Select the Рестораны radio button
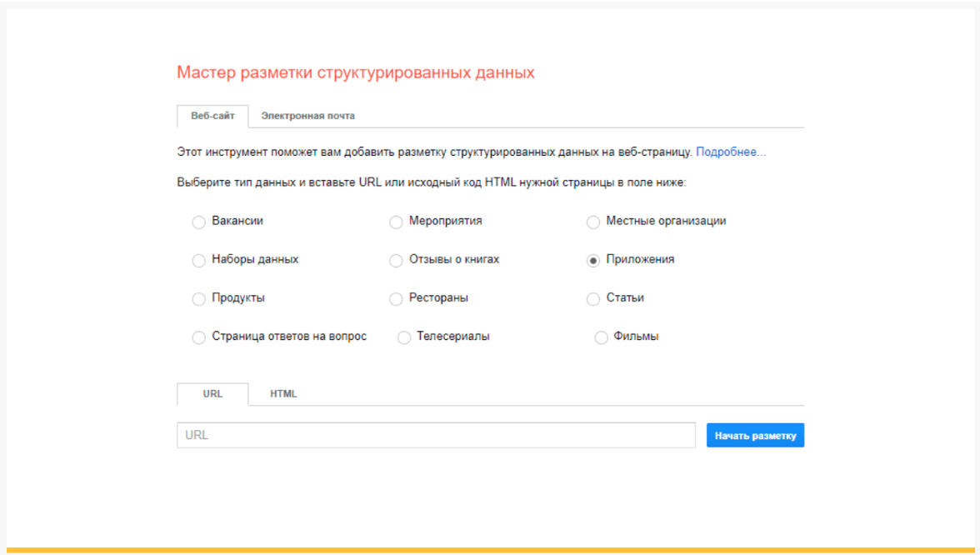Viewport: 980px width, 555px height. click(396, 299)
